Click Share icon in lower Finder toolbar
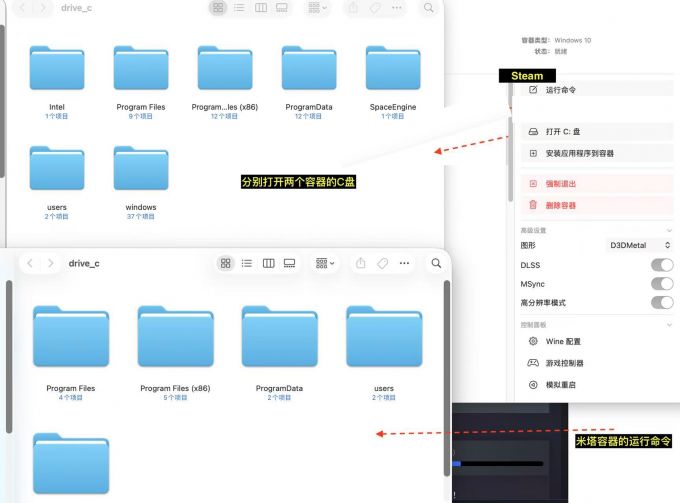Screen dimensions: 680x503 [361, 263]
